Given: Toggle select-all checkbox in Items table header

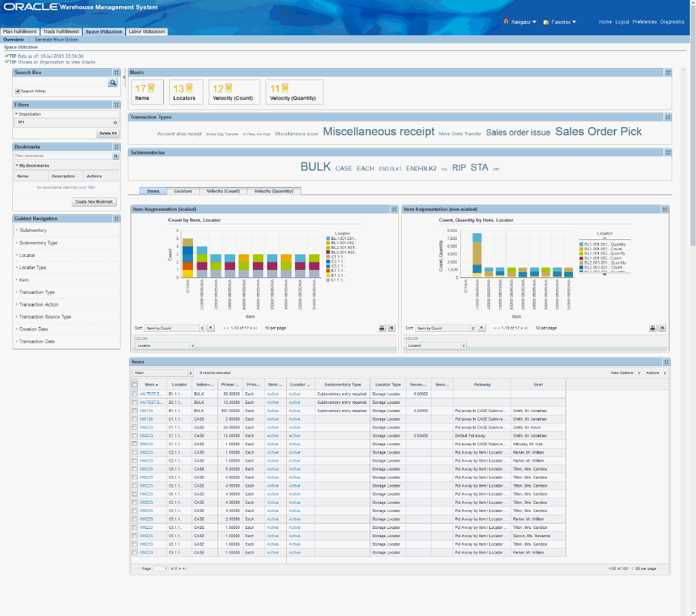Looking at the screenshot, I should pos(135,385).
